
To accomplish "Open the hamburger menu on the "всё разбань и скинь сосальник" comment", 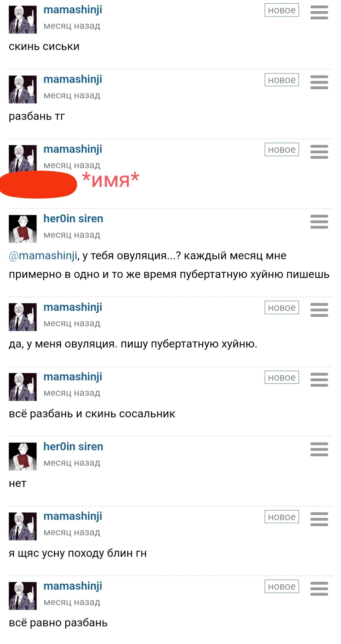I will point(319,380).
